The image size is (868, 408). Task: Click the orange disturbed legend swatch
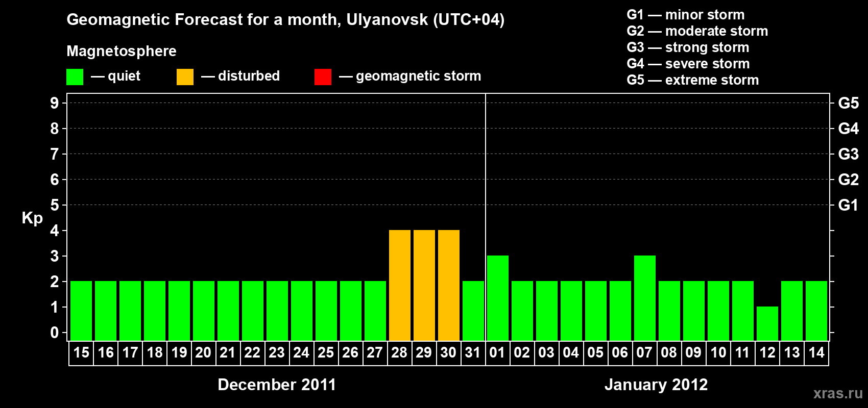pyautogui.click(x=185, y=77)
